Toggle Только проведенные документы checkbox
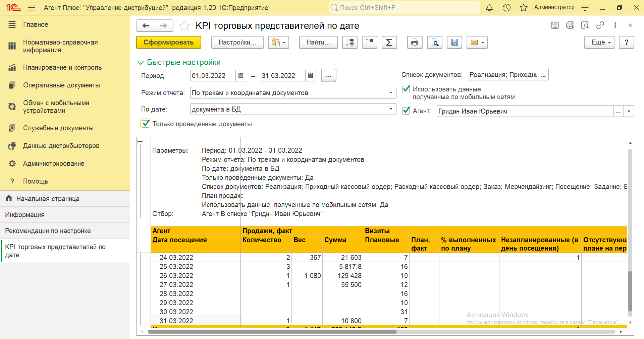Screen dimensions: 644x339 (x=146, y=124)
